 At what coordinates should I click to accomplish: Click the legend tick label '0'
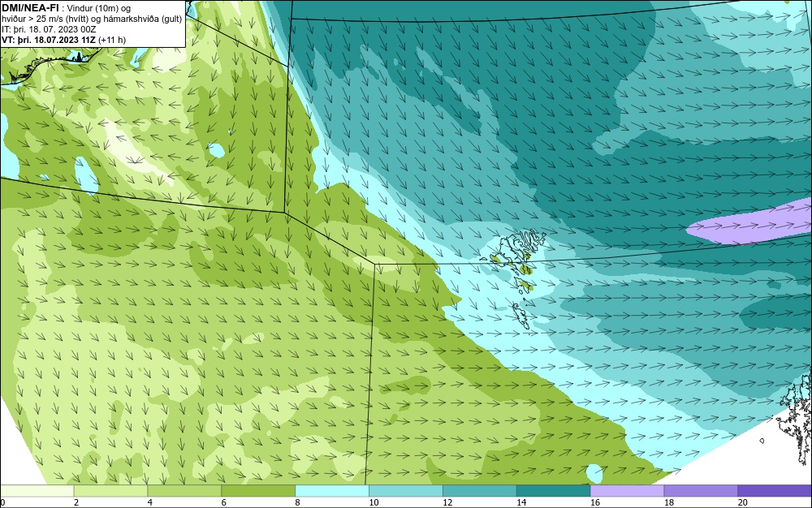(2, 502)
